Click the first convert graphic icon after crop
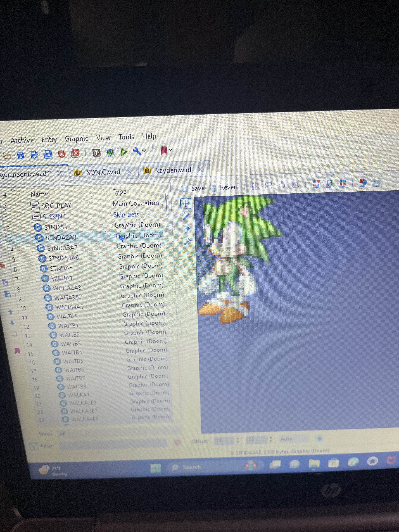Viewport: 399px width, 532px height. 316,184
